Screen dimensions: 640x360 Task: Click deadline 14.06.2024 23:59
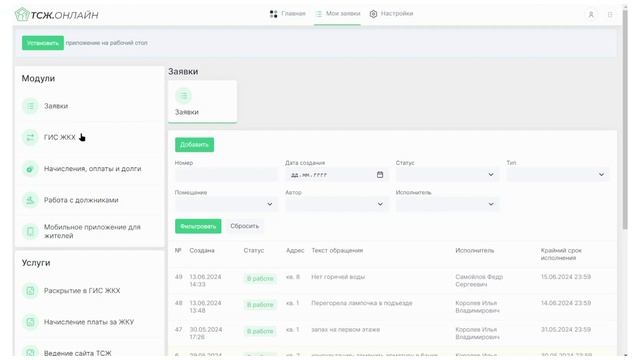566,303
